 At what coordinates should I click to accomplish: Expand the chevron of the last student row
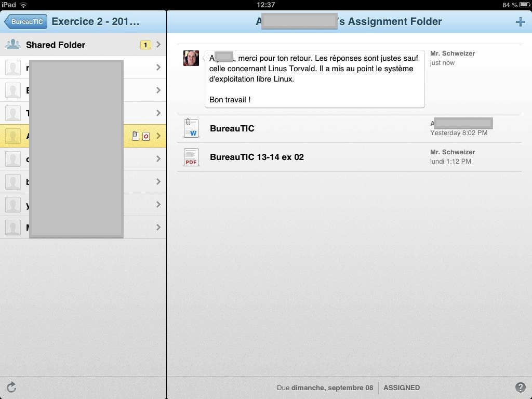[x=158, y=228]
